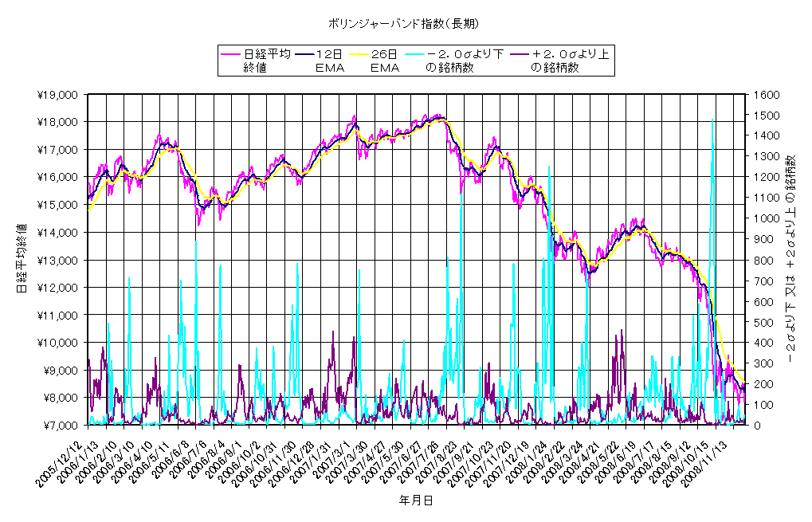Click the right-axis value 1000

[767, 218]
